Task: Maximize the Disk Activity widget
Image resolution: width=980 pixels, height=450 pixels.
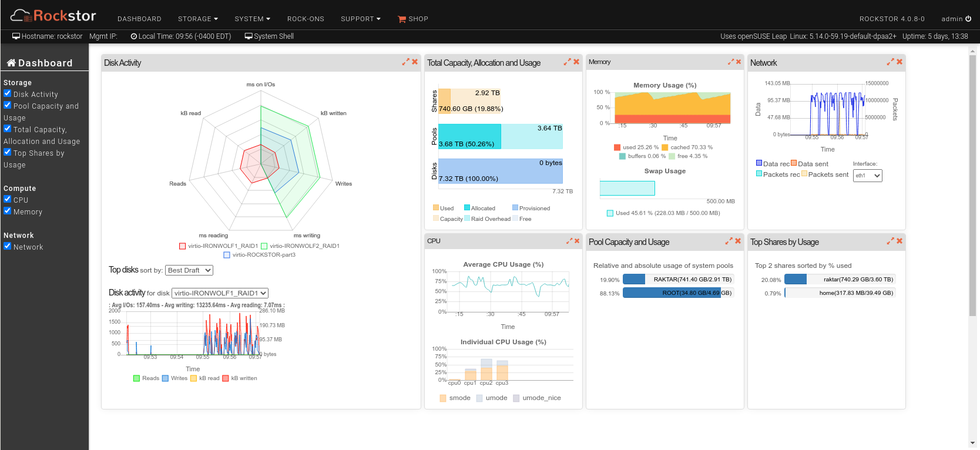Action: coord(405,62)
